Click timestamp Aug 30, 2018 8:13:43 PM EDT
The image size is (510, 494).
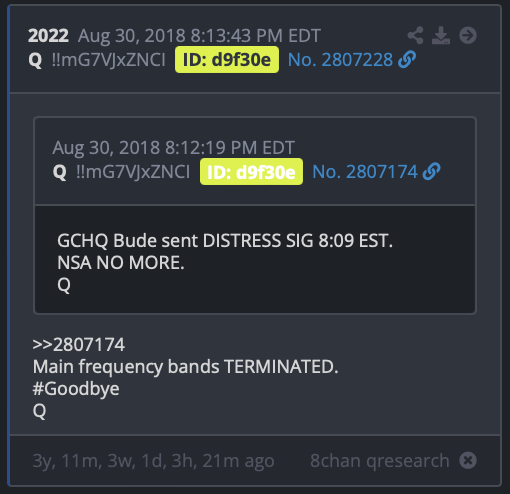click(x=199, y=36)
